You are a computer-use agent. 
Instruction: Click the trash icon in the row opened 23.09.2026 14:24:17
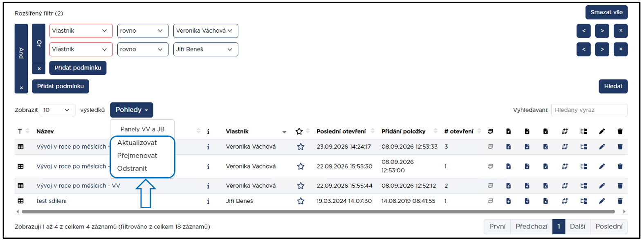click(x=620, y=147)
